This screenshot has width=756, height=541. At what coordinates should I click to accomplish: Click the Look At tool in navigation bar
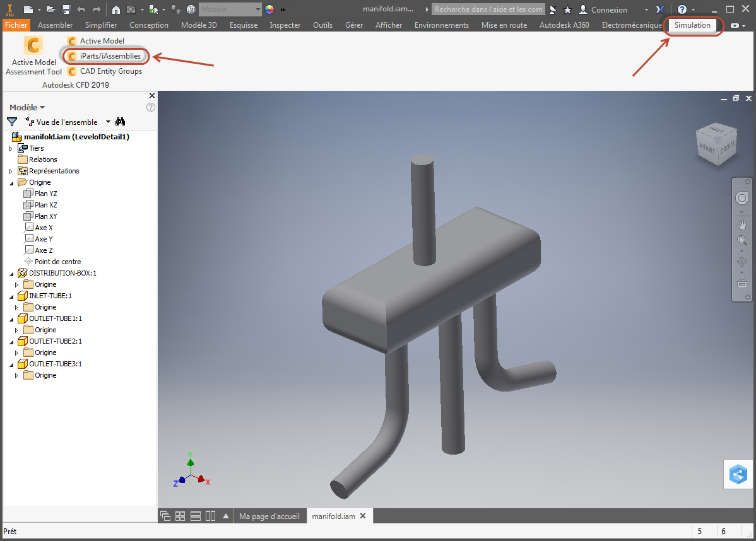741,284
